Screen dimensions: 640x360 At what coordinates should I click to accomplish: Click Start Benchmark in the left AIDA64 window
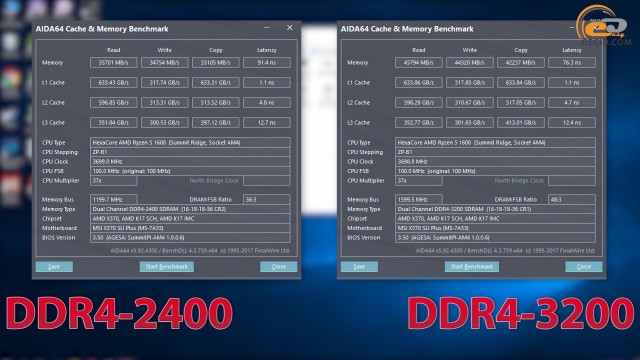coord(167,267)
